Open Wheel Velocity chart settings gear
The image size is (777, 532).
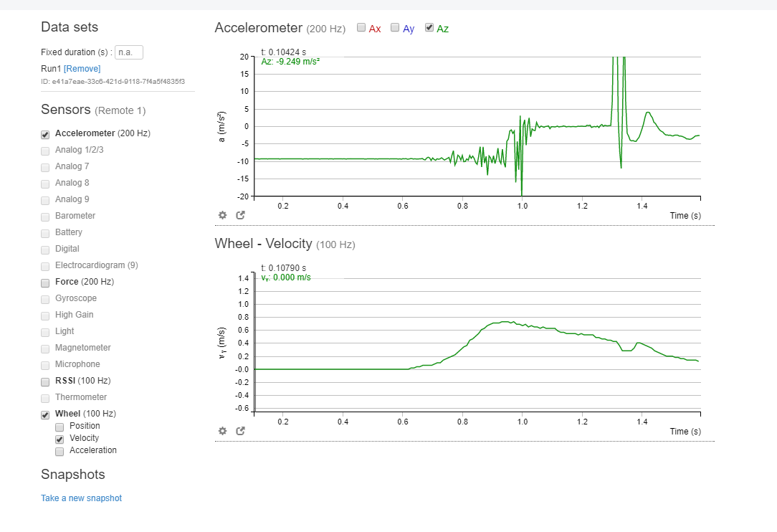click(222, 431)
